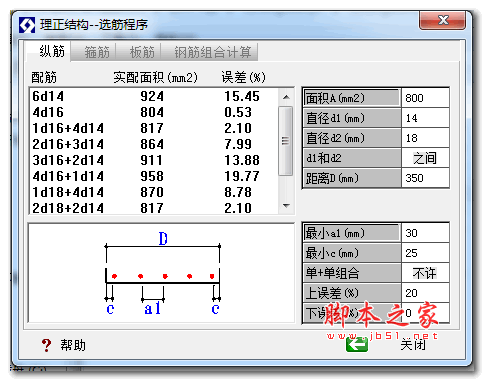485x382 pixels.
Task: Select the 2d16+3d14 result row
Action: tap(154, 144)
